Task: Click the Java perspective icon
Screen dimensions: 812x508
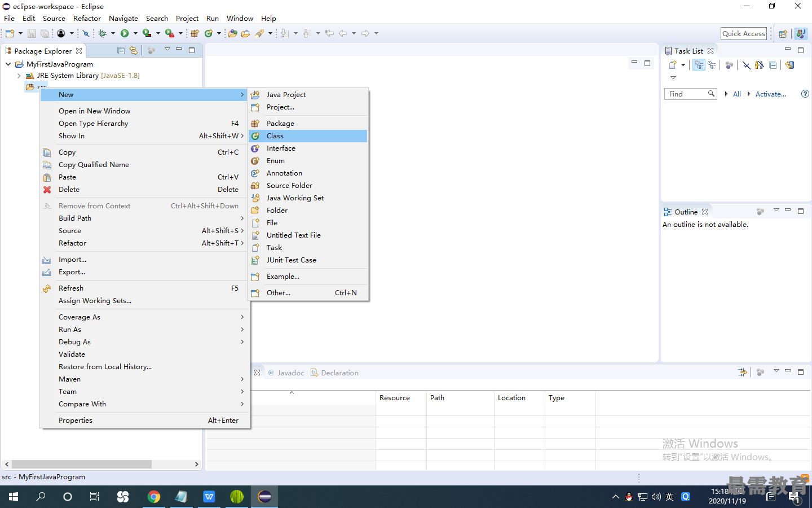Action: [801, 34]
